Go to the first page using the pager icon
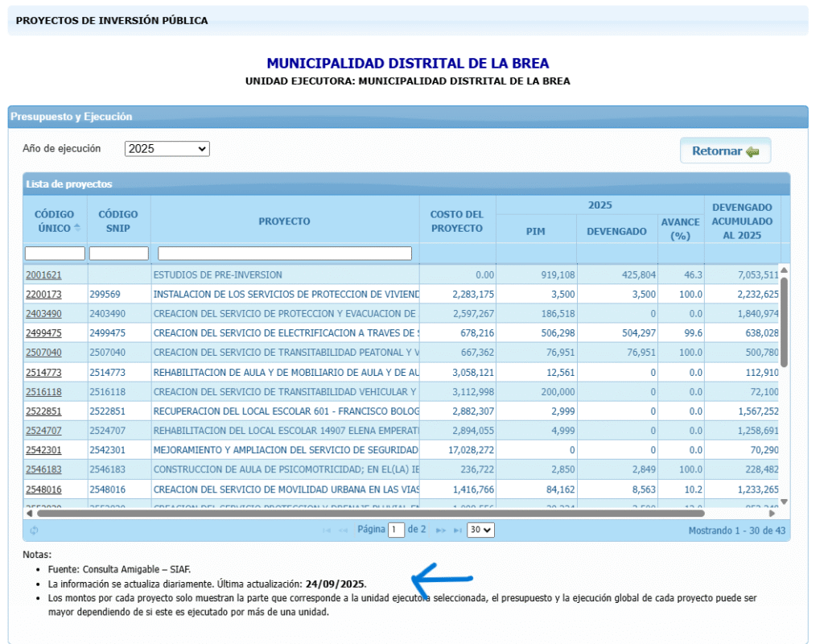This screenshot has height=644, width=824. click(x=327, y=530)
